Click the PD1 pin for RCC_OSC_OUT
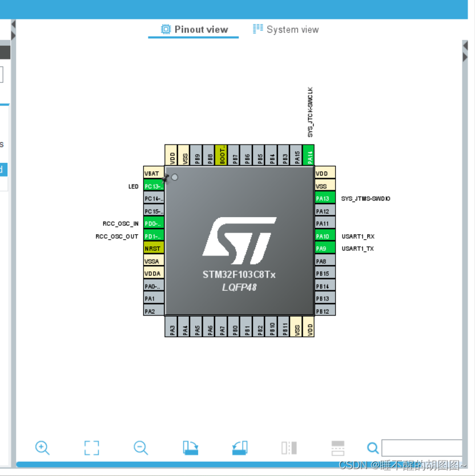475x476 pixels. click(154, 236)
